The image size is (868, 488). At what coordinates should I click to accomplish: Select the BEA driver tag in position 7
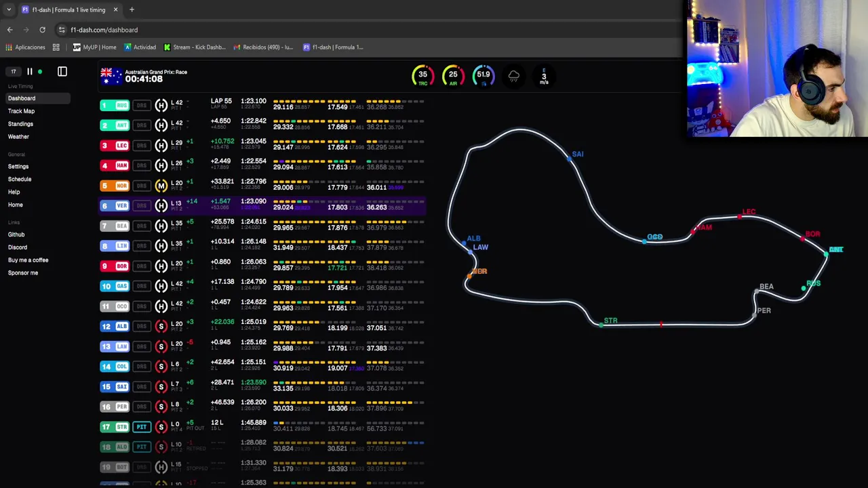pos(115,226)
